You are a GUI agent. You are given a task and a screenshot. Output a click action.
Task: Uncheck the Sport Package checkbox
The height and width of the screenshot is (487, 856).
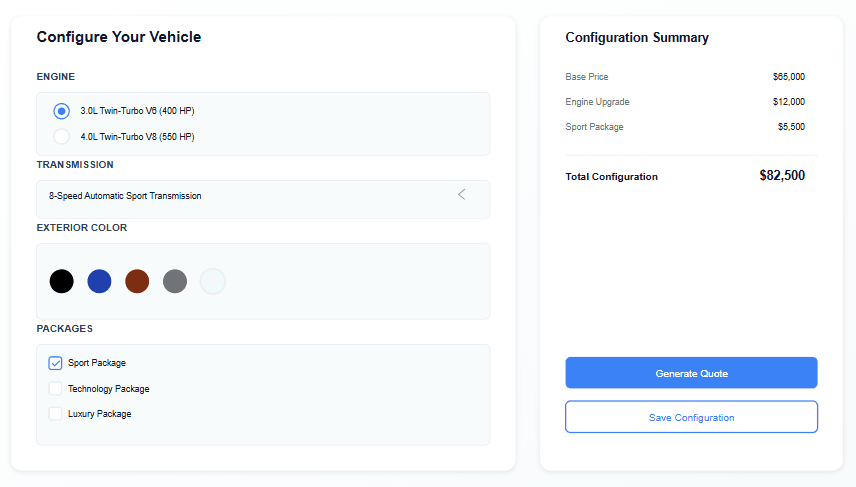tap(56, 363)
